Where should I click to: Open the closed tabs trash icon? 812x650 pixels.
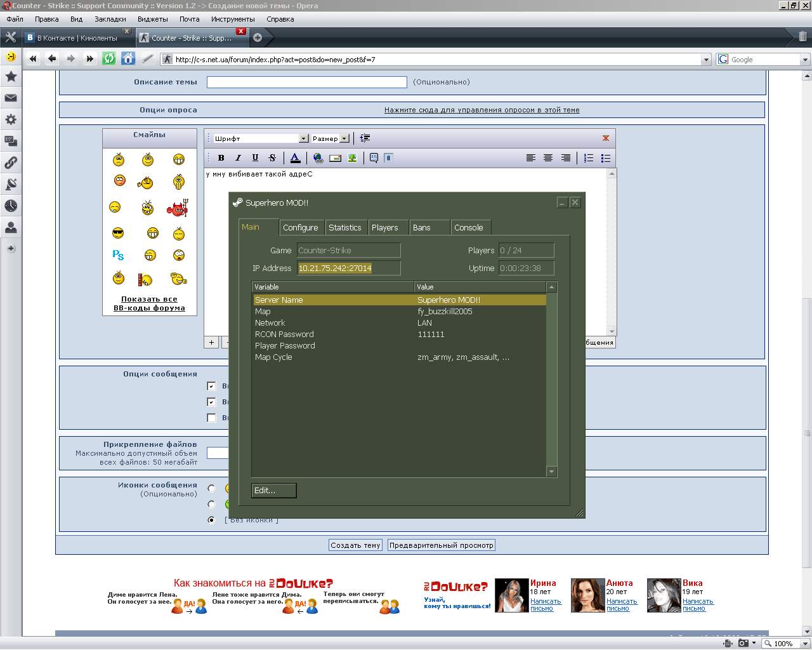click(802, 37)
